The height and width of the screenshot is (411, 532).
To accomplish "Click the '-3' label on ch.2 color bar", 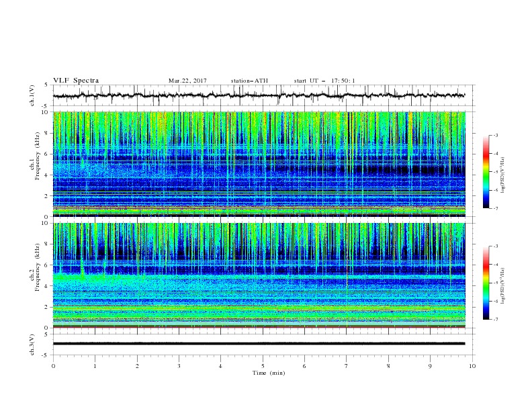I will [496, 246].
